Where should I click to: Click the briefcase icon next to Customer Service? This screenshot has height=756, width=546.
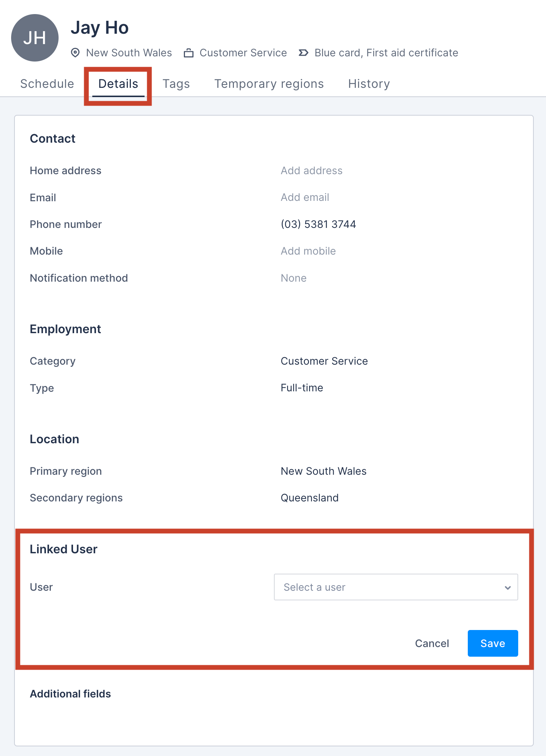190,53
